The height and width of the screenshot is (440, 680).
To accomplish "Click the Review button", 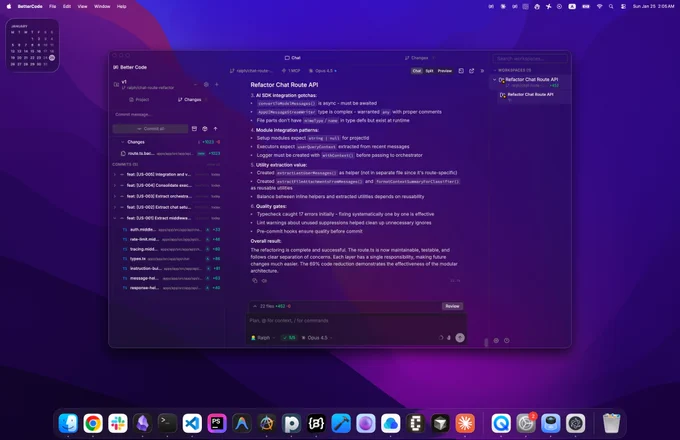I will (452, 306).
